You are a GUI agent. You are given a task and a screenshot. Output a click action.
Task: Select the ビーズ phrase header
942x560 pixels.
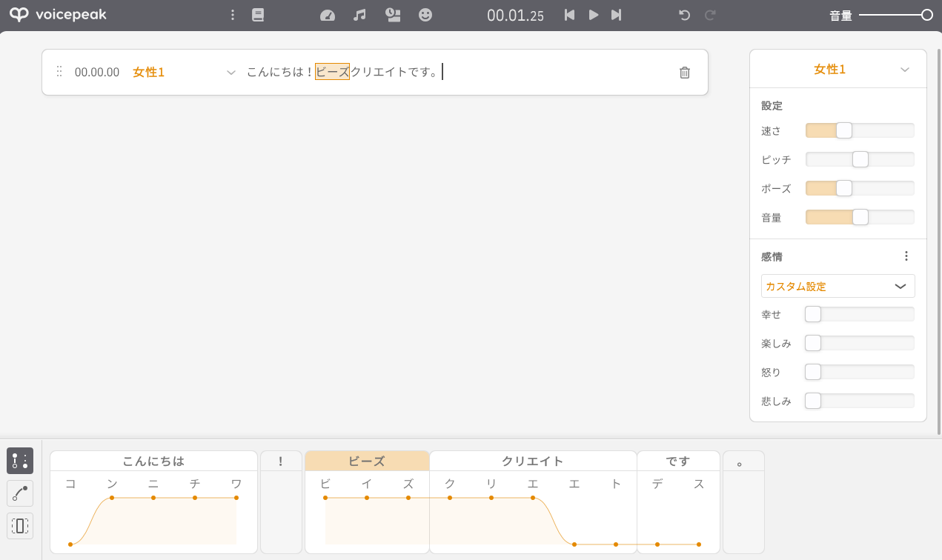pos(367,461)
